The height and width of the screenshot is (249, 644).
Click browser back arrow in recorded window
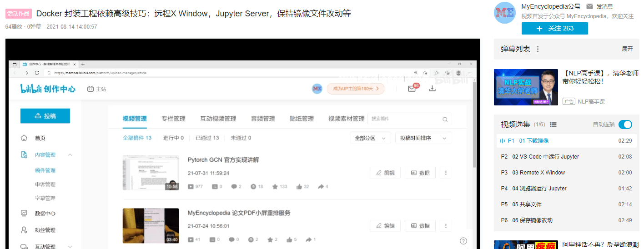tap(15, 73)
